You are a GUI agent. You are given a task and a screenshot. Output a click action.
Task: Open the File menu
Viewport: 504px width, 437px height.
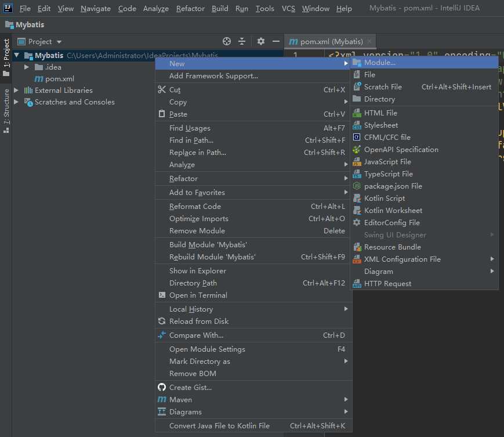[x=25, y=8]
